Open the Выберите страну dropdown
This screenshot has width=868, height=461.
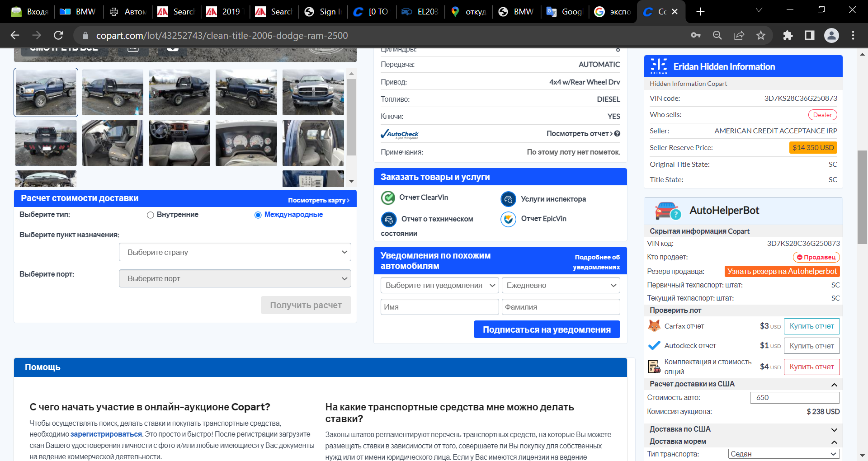pos(235,252)
